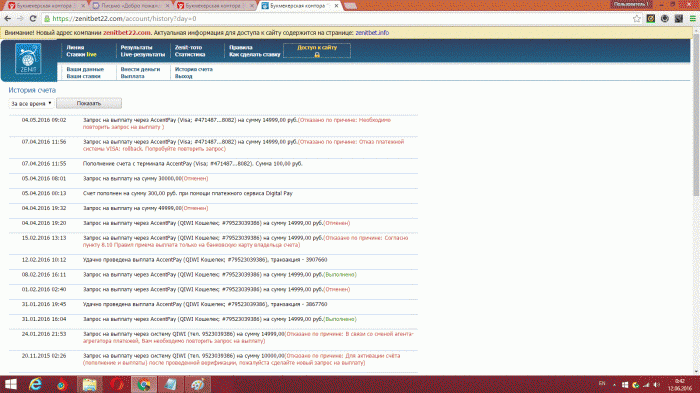Launch Internet Explorer from the taskbar
This screenshot has height=393, width=700.
(x=35, y=384)
